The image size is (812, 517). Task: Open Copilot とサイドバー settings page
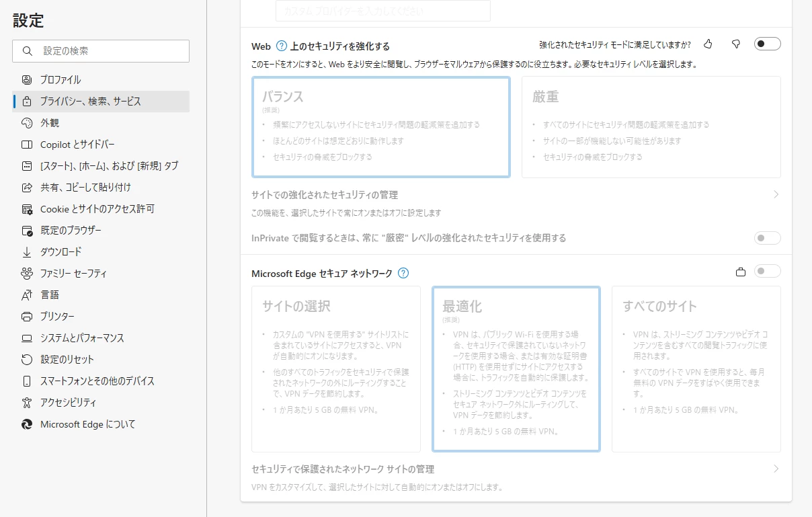[x=101, y=145]
